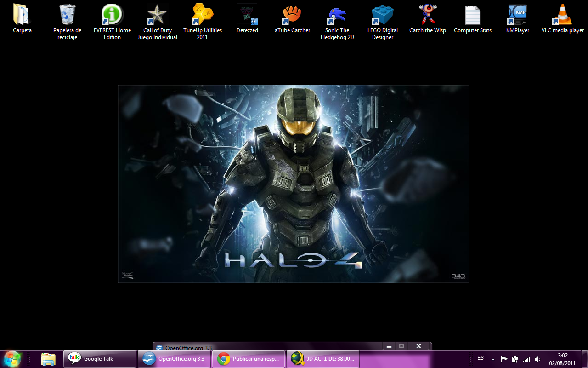Switch to the Publicar una resp Chrome tab

click(x=249, y=358)
